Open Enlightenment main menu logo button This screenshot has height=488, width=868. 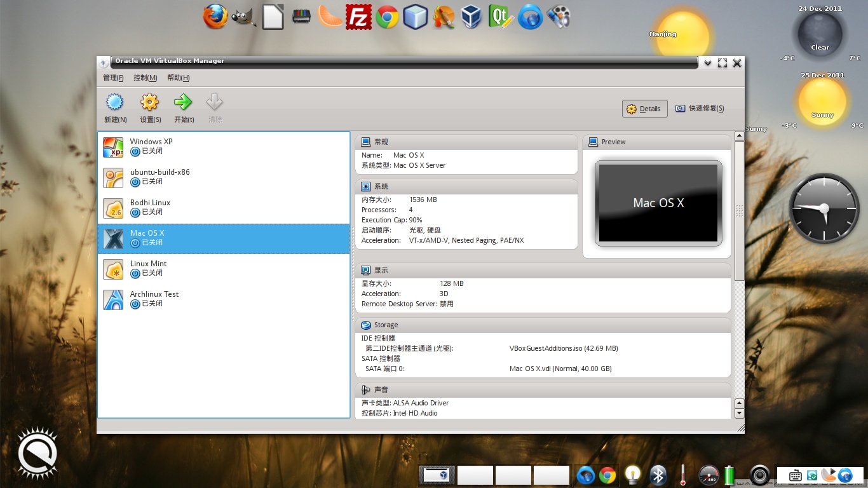pyautogui.click(x=38, y=454)
